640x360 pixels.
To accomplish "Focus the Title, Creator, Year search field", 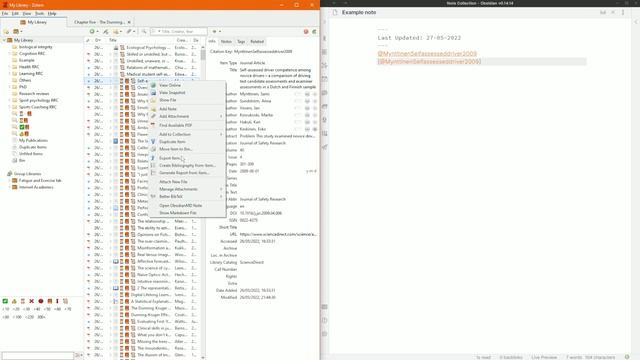I will point(179,31).
